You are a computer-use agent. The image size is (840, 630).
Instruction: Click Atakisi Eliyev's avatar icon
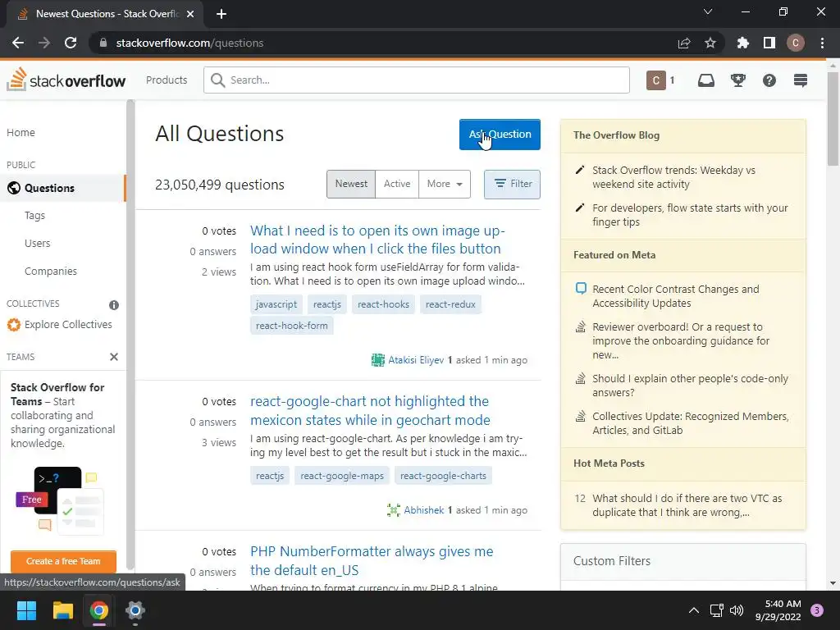click(377, 360)
